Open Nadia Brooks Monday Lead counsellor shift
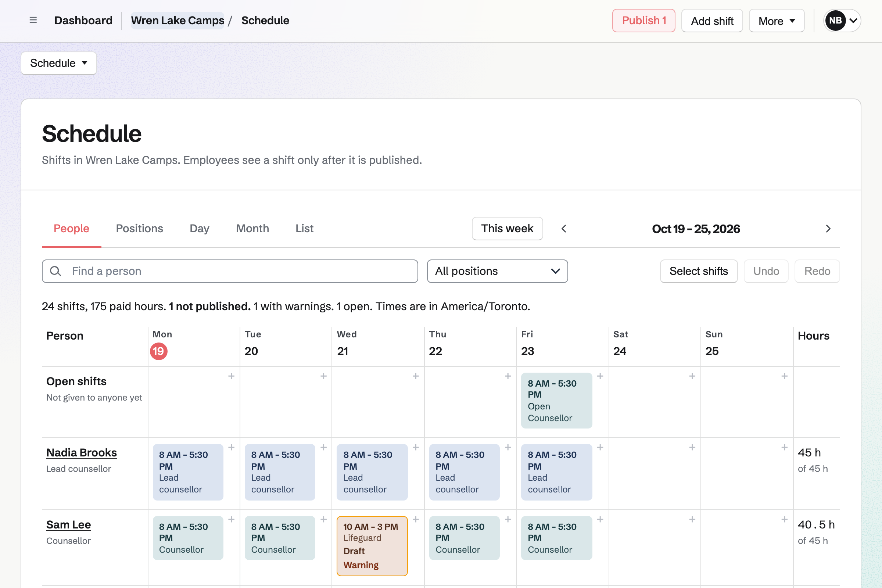This screenshot has width=882, height=588. click(x=188, y=472)
